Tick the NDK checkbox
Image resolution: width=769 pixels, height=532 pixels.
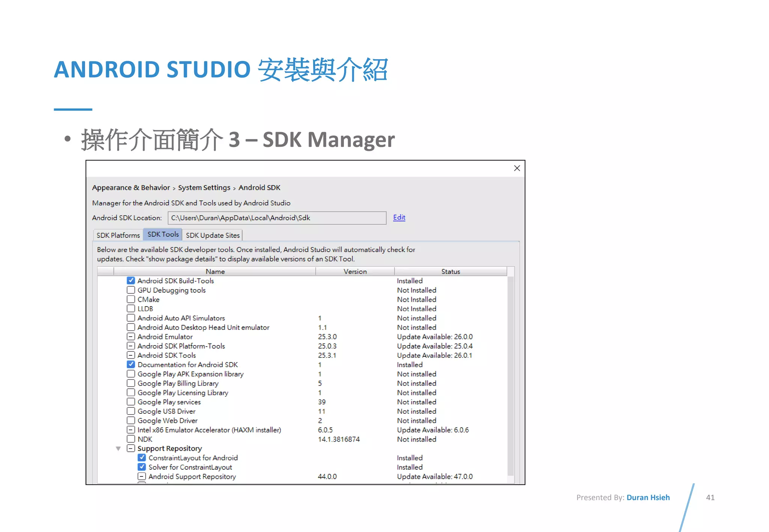tap(131, 439)
